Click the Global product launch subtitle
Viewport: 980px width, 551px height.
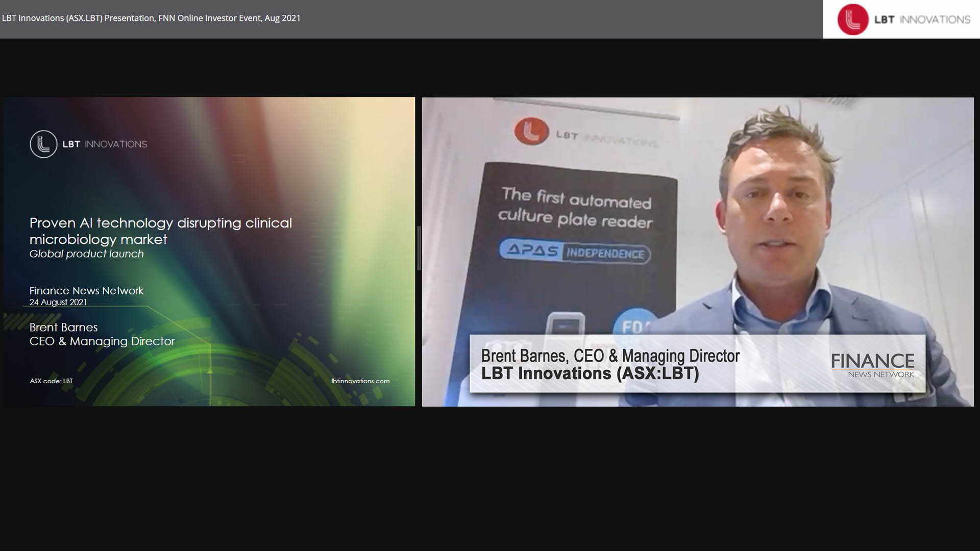[86, 254]
